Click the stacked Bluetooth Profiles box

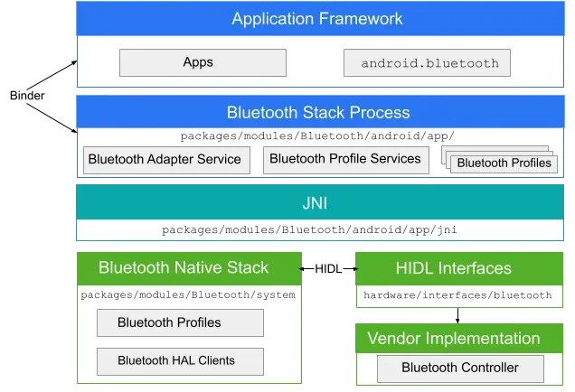click(504, 163)
